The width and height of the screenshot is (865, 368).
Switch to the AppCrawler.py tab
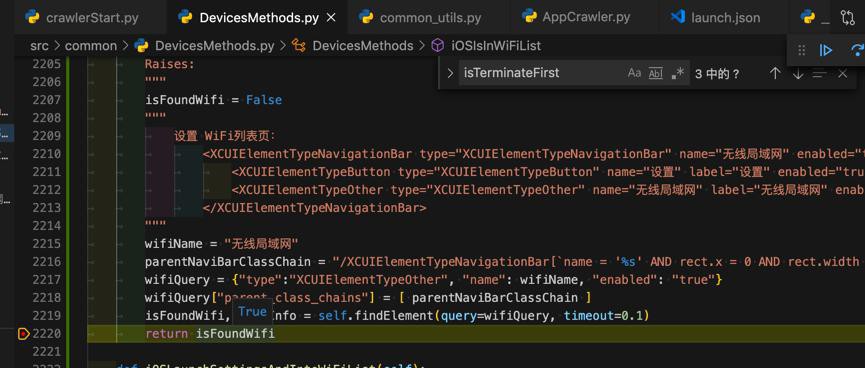point(586,17)
